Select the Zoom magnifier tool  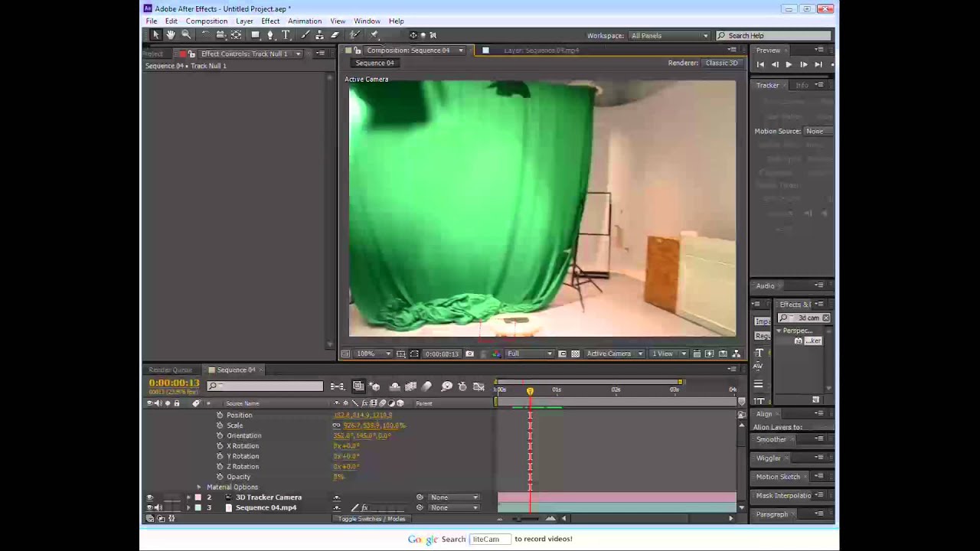point(186,35)
